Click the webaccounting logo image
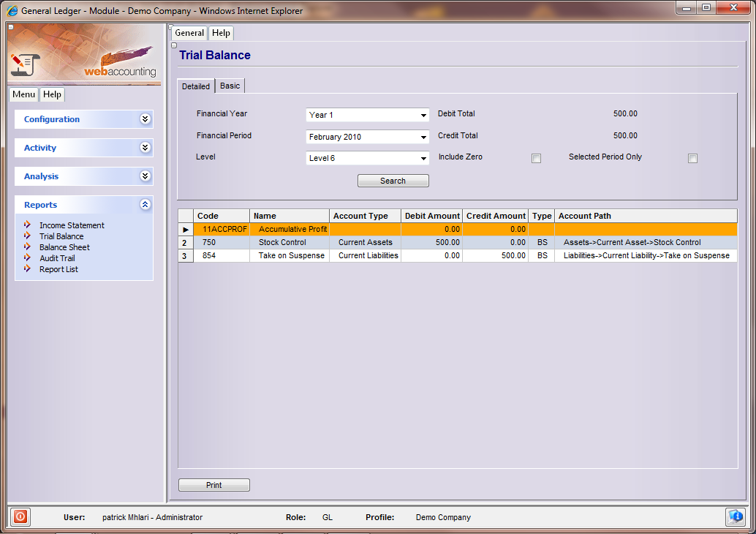This screenshot has height=534, width=756. 84,55
